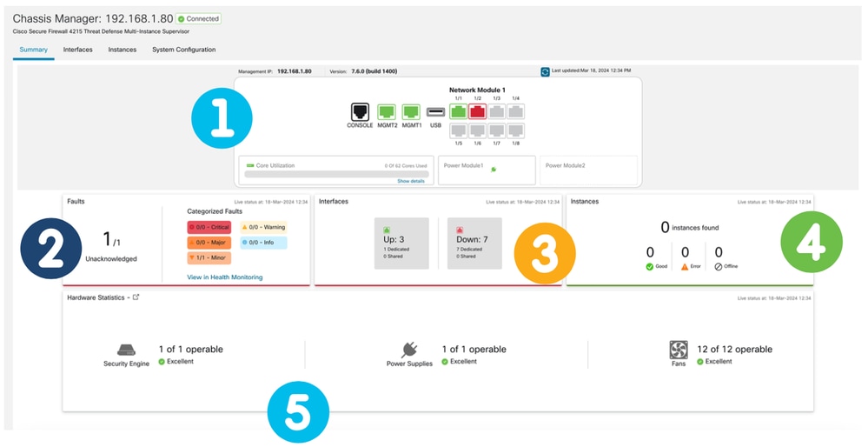Click Show details under Core Utilization
The width and height of the screenshot is (868, 447).
(x=411, y=181)
